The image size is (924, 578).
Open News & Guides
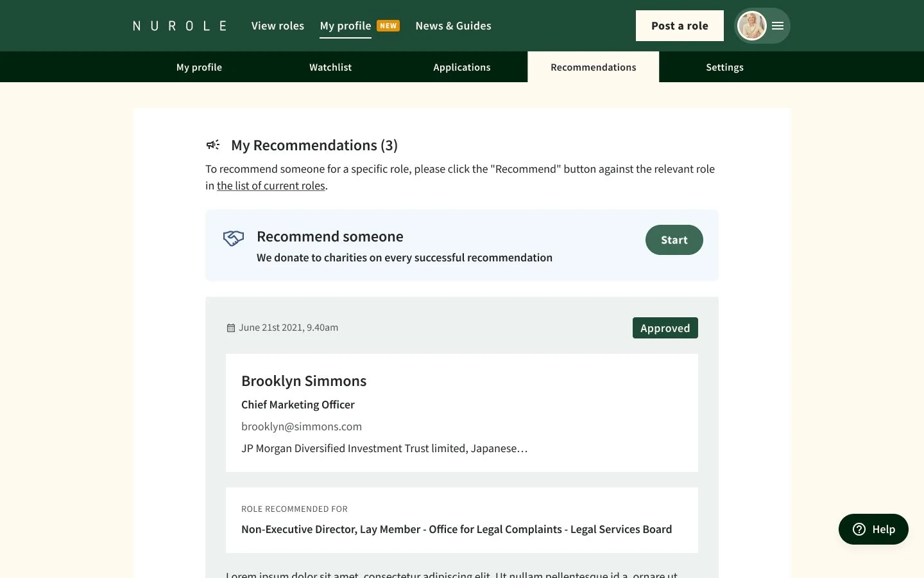pos(453,26)
